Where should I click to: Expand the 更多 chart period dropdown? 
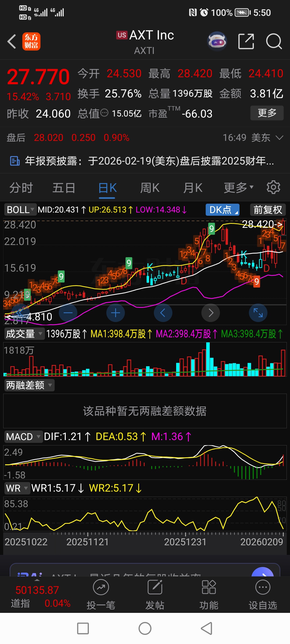coord(239,188)
